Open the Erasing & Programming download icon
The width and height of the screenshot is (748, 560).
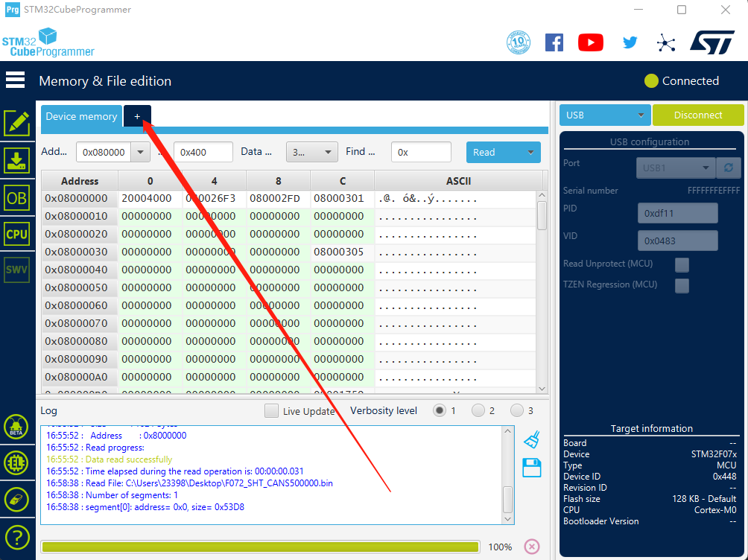click(x=17, y=160)
